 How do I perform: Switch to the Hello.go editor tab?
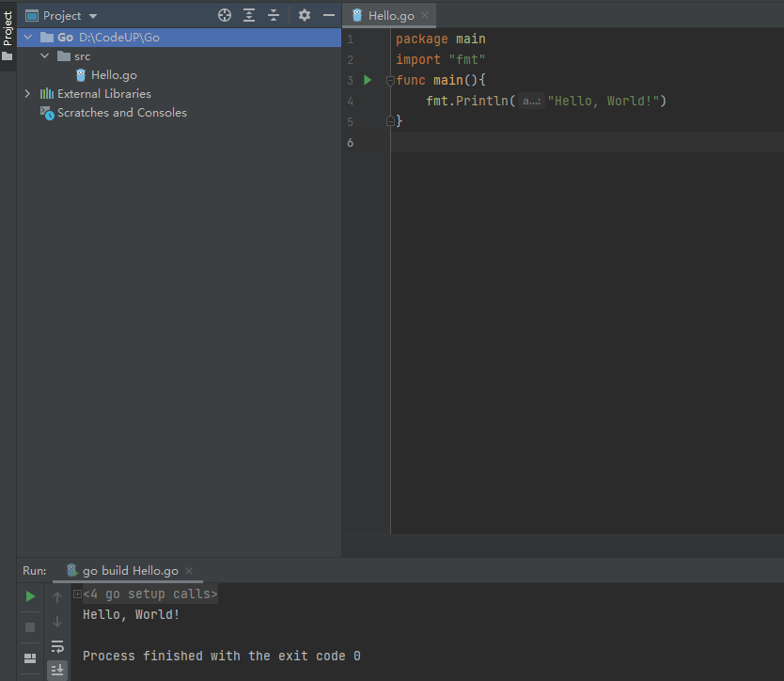click(389, 16)
